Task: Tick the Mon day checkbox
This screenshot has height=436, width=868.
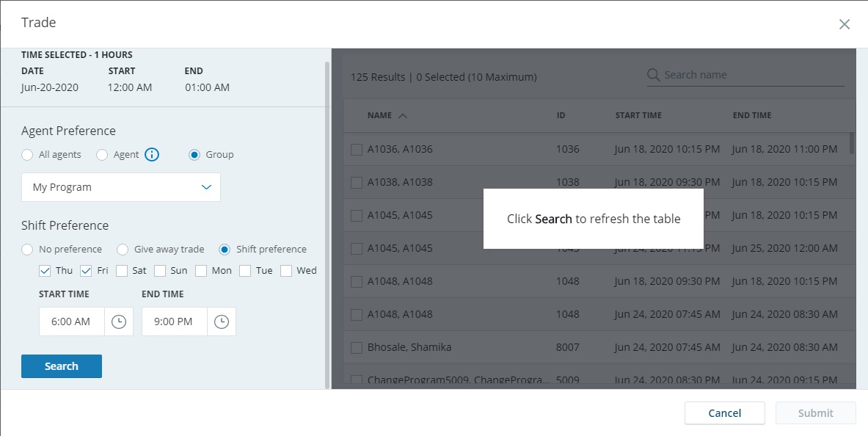Action: tap(201, 271)
